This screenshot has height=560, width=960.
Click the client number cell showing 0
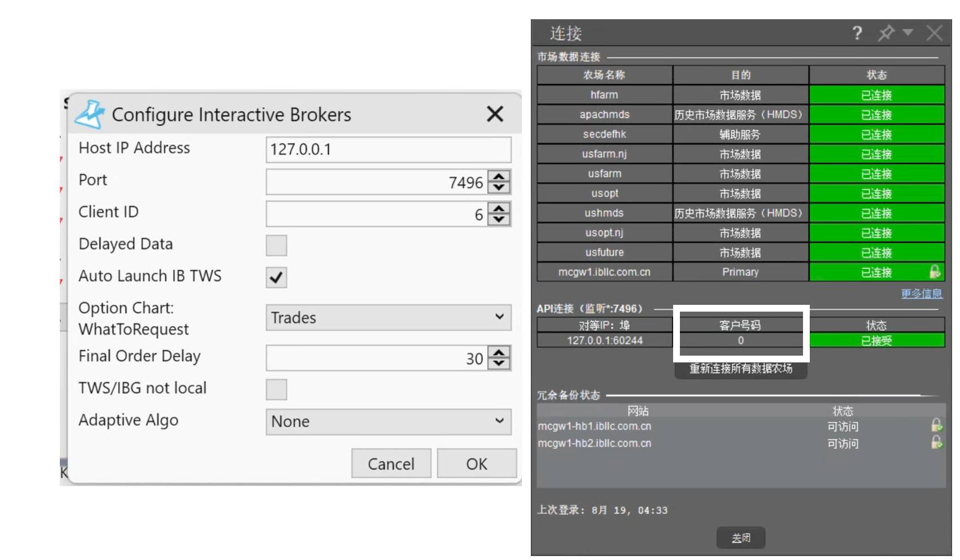pos(740,340)
